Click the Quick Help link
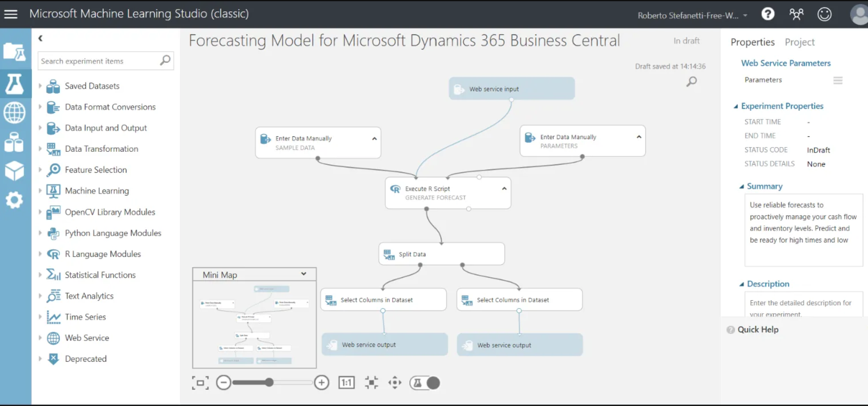The height and width of the screenshot is (406, 868). [x=757, y=329]
